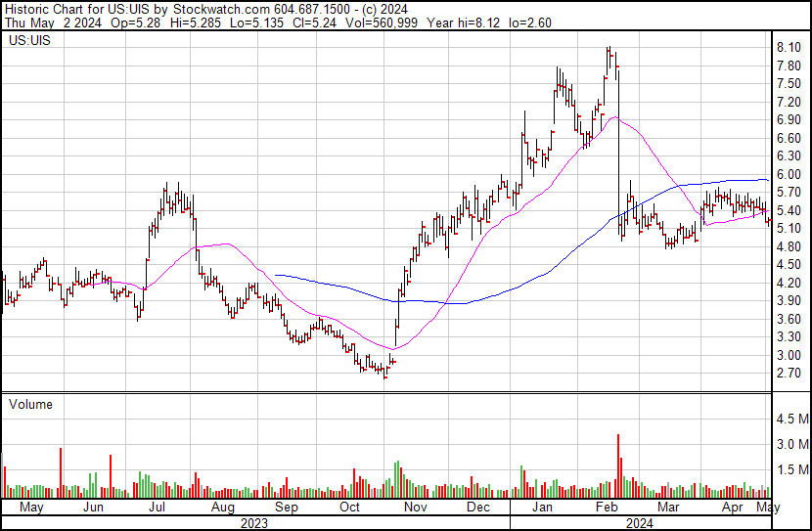Screen dimensions: 812x531
Task: Click the 6.00 price level label
Action: point(789,174)
